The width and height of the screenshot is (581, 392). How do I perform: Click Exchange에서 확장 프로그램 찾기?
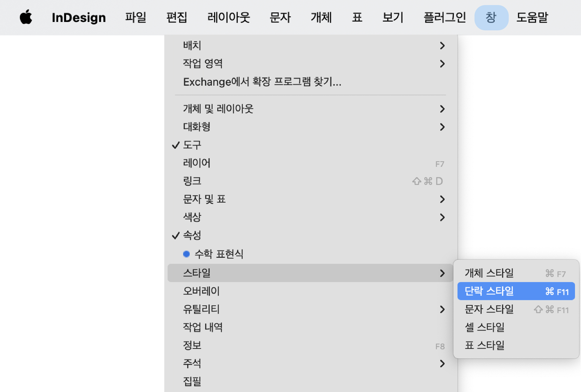point(262,82)
